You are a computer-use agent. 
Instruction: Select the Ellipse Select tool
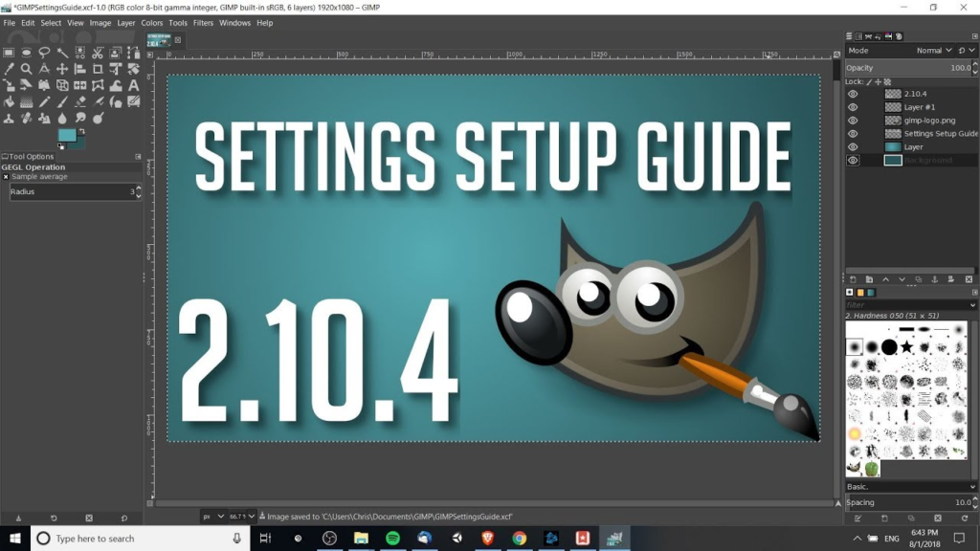pyautogui.click(x=26, y=53)
